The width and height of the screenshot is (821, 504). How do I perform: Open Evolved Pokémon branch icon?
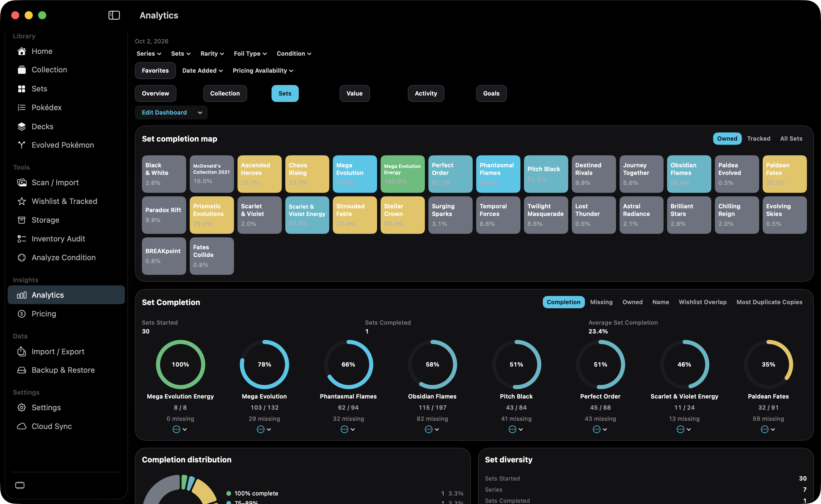point(22,145)
